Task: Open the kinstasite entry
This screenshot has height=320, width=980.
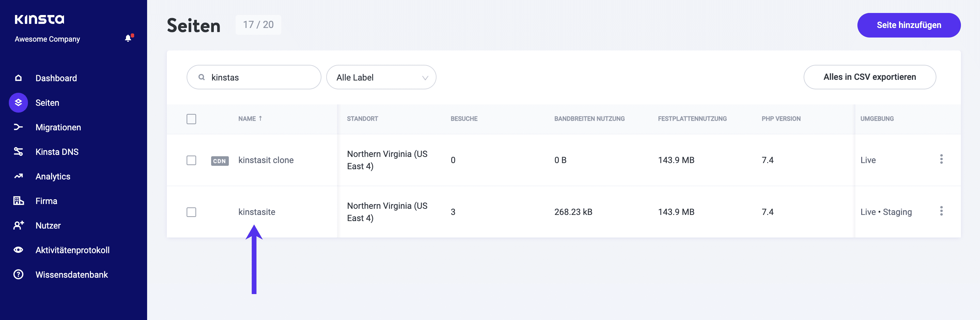Action: click(x=256, y=212)
